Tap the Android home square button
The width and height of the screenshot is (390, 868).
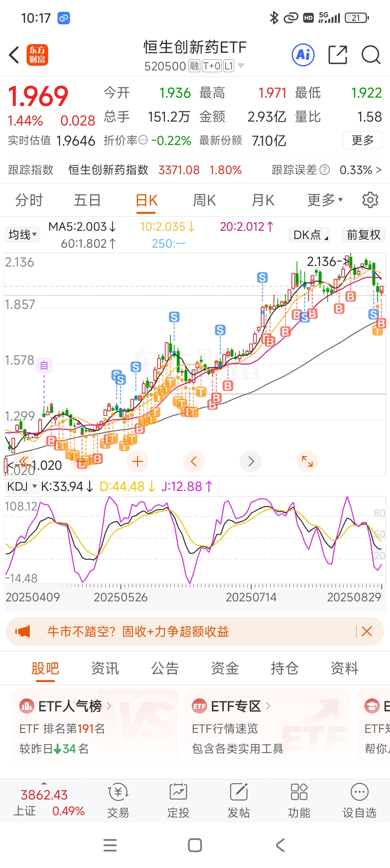pyautogui.click(x=195, y=845)
